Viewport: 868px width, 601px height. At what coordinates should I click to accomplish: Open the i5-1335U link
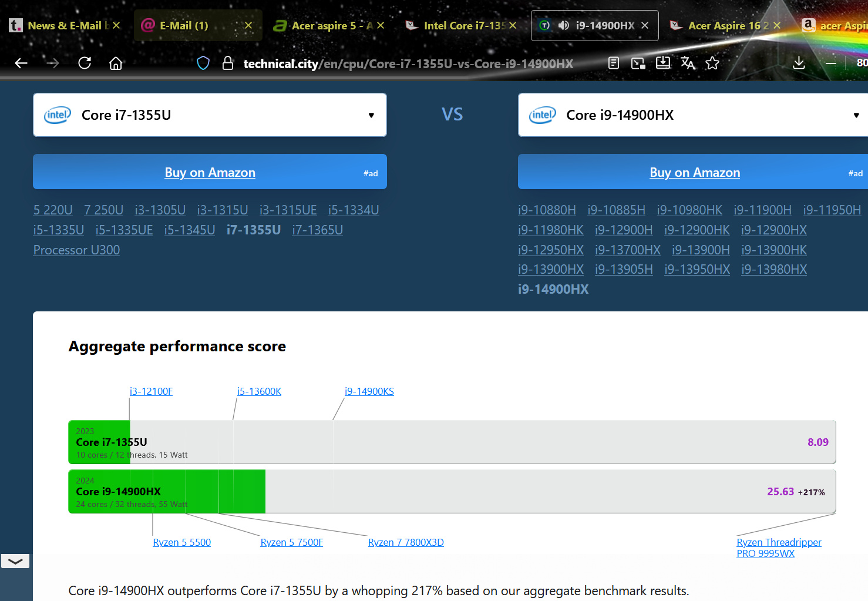tap(59, 230)
